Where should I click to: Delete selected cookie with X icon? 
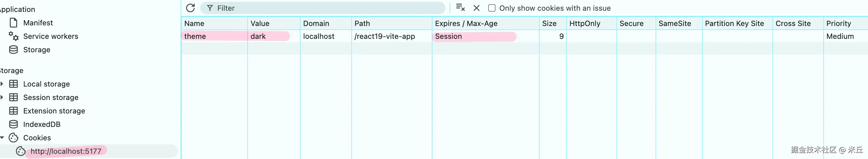click(477, 8)
